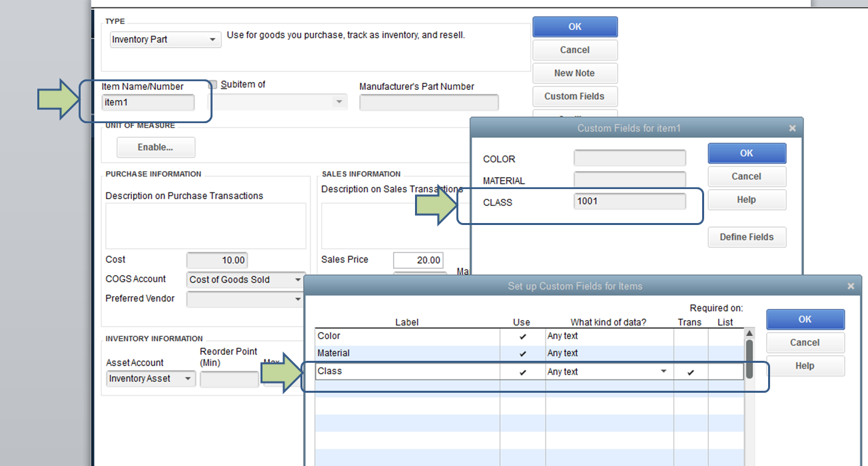This screenshot has height=466, width=868.
Task: Click OK in the item window
Action: click(575, 27)
